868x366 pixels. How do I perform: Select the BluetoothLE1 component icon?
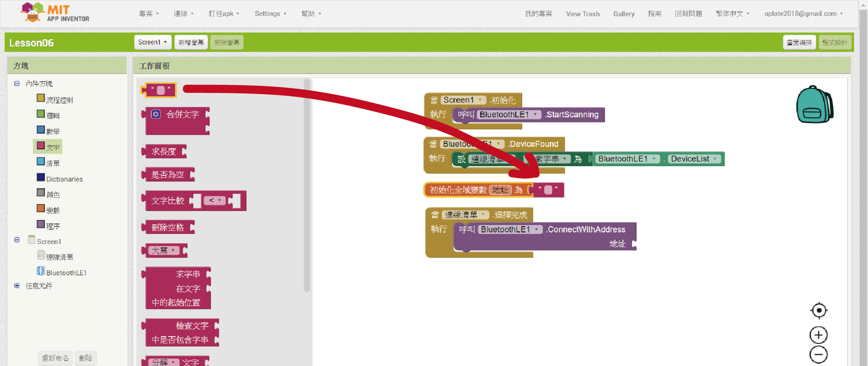(41, 271)
